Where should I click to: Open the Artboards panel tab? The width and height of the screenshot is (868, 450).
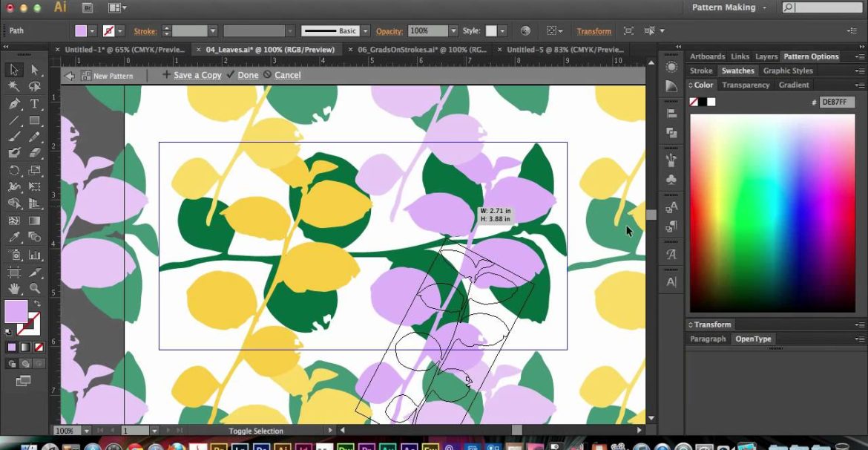point(707,56)
